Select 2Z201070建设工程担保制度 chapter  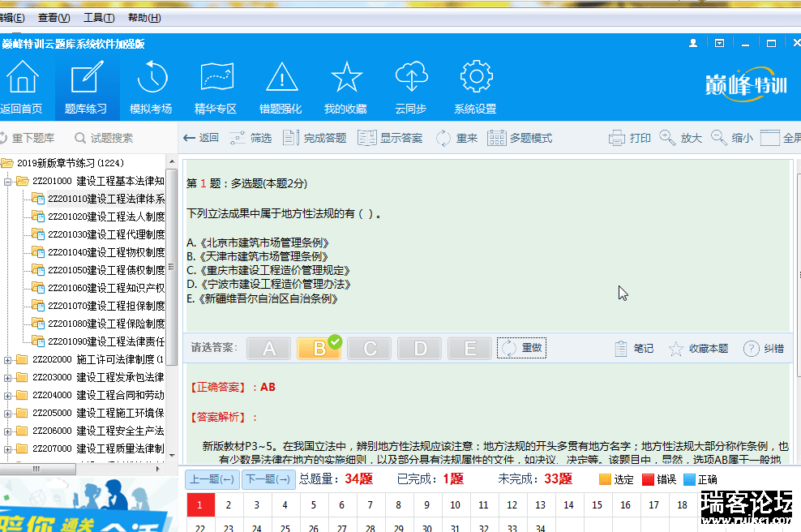106,306
